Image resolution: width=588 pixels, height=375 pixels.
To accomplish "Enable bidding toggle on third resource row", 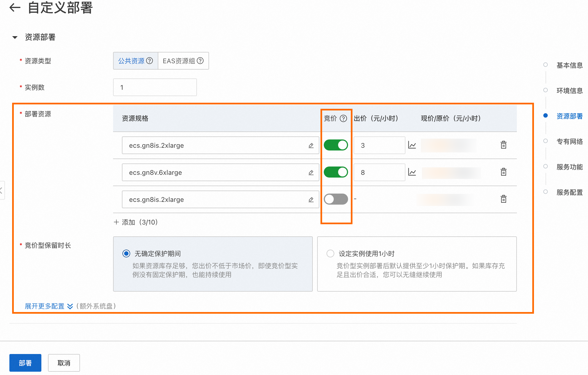I will [336, 199].
